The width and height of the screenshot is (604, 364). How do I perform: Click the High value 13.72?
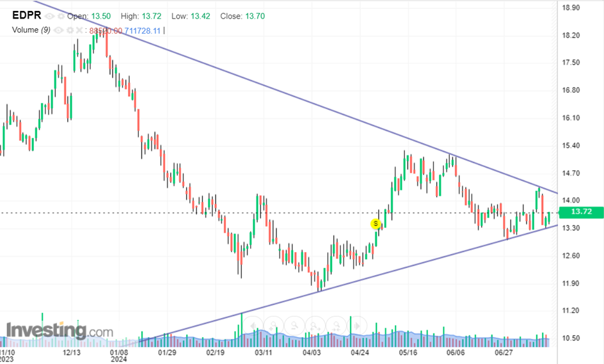pos(152,16)
